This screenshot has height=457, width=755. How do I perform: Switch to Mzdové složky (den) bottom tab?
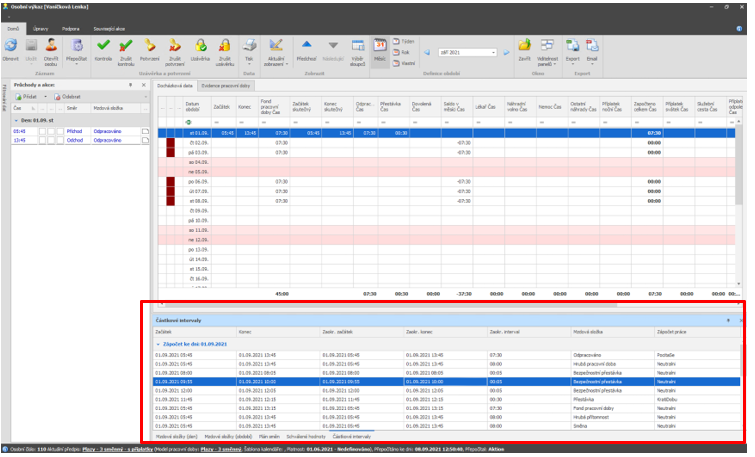tap(176, 437)
